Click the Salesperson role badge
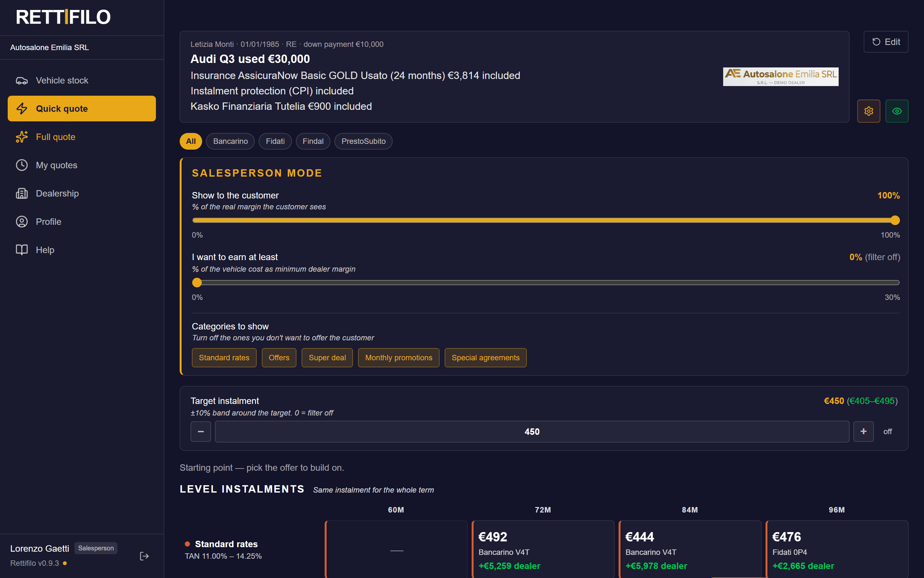Image resolution: width=924 pixels, height=578 pixels. 96,548
